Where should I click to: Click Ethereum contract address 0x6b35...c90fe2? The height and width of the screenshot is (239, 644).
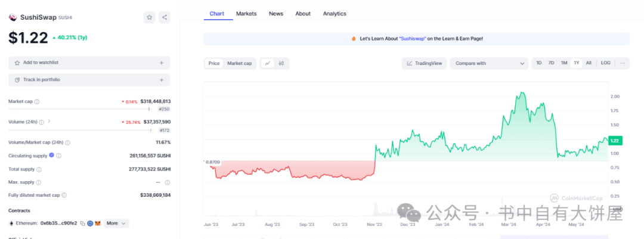tap(59, 224)
